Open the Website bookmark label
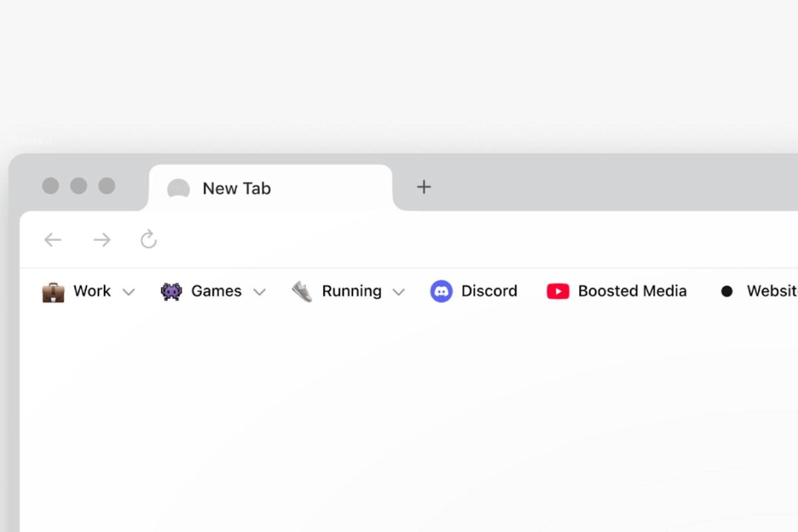The width and height of the screenshot is (798, 532). 771,291
